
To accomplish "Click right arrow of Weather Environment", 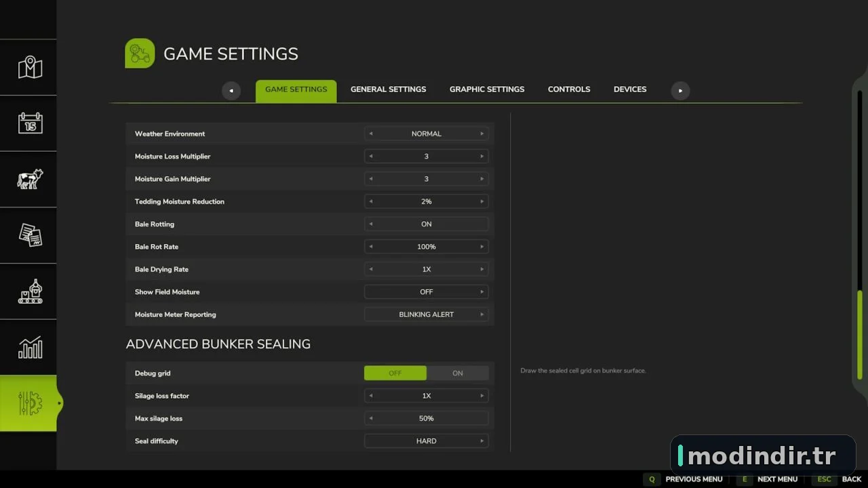I will [x=482, y=134].
